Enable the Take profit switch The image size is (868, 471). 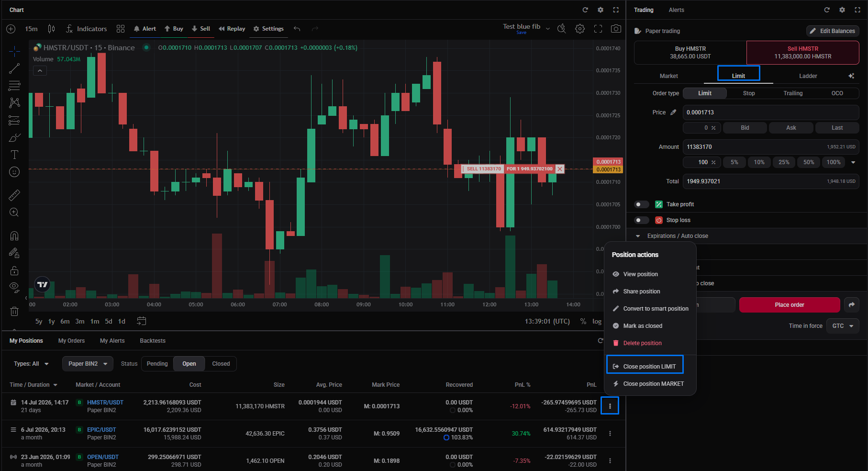click(x=641, y=204)
